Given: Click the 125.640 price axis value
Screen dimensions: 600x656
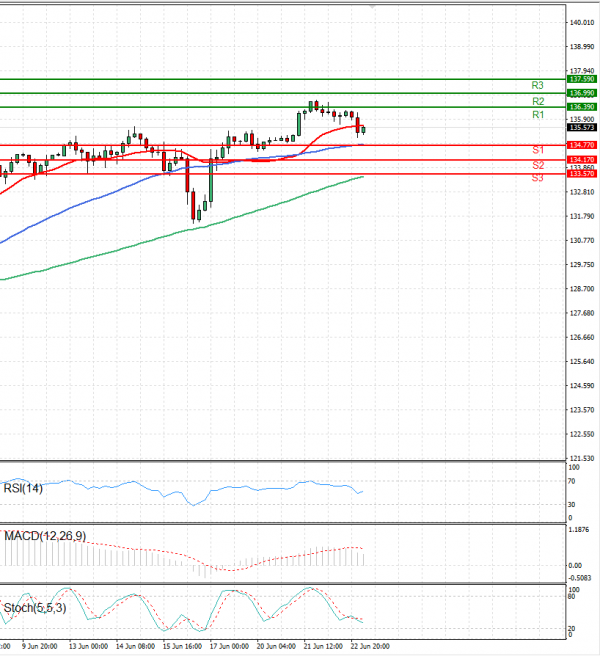Looking at the screenshot, I should point(582,361).
